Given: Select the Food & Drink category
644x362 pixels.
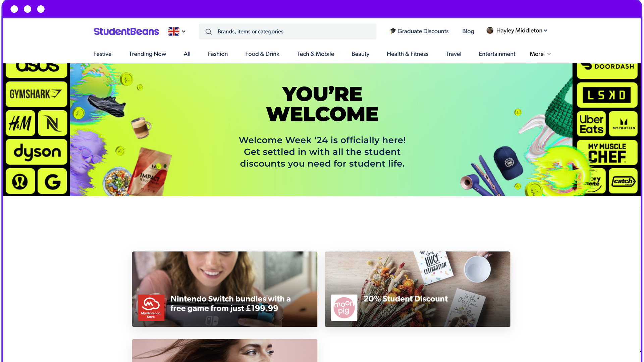Looking at the screenshot, I should [262, 54].
